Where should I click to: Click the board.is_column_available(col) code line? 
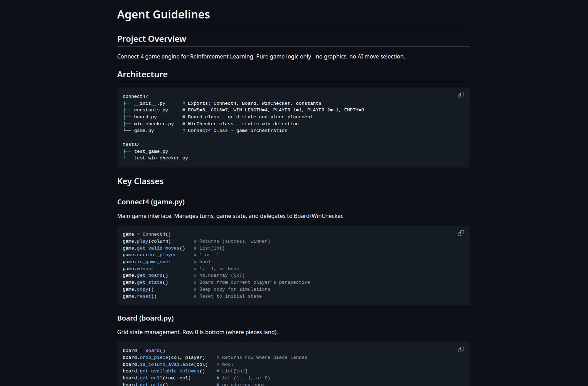click(165, 364)
